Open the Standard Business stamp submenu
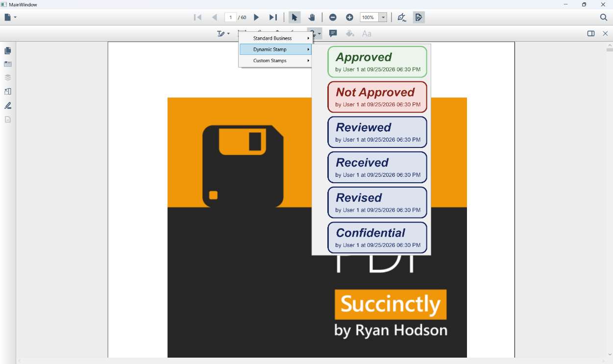 (x=275, y=38)
